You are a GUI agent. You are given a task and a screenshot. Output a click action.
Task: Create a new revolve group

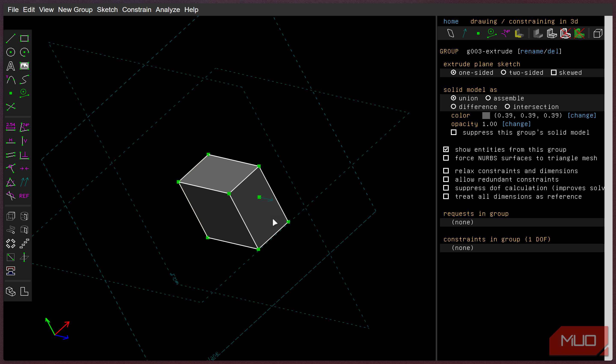24,230
